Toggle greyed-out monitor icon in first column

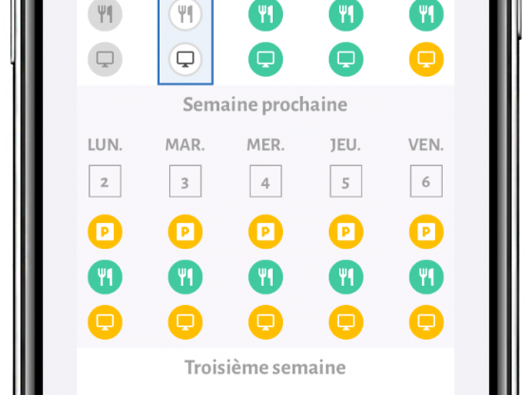[104, 59]
